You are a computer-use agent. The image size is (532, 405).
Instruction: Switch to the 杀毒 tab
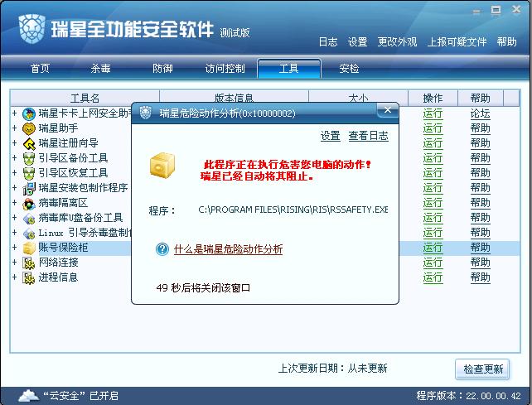tap(101, 69)
